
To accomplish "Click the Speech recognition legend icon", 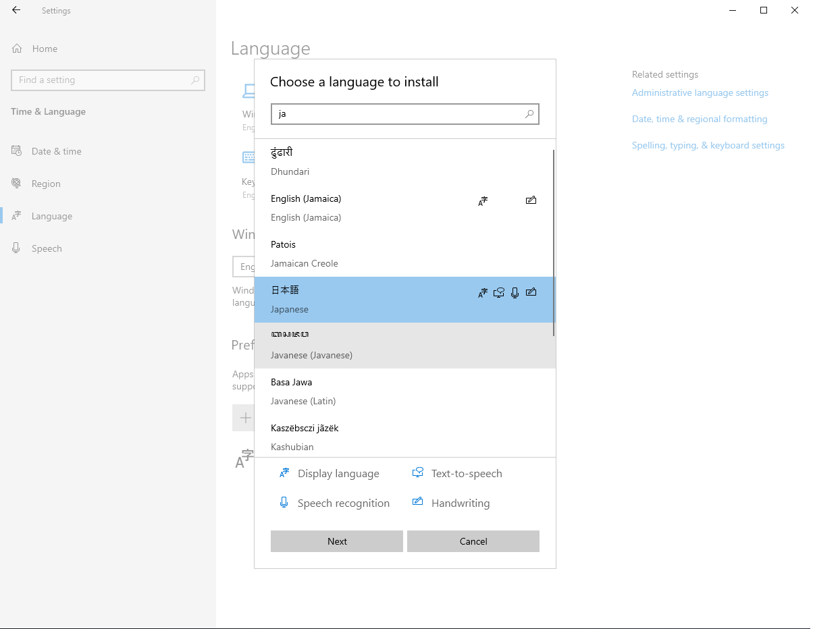I will click(284, 502).
